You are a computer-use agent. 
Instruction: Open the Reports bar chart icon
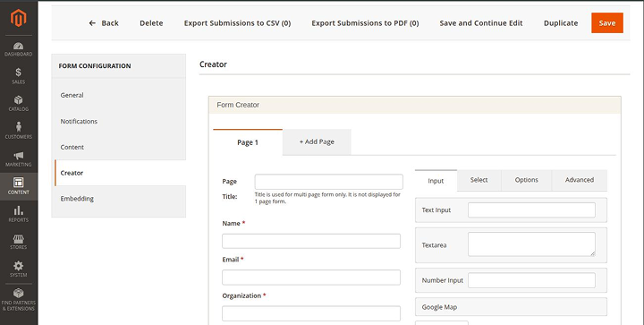[x=19, y=210]
